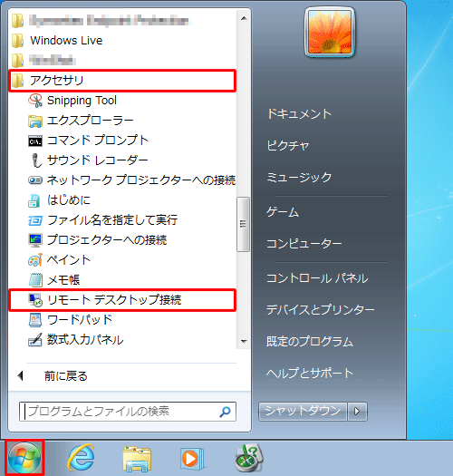
Task: Open ゲーム in the right pane
Action: tap(283, 212)
